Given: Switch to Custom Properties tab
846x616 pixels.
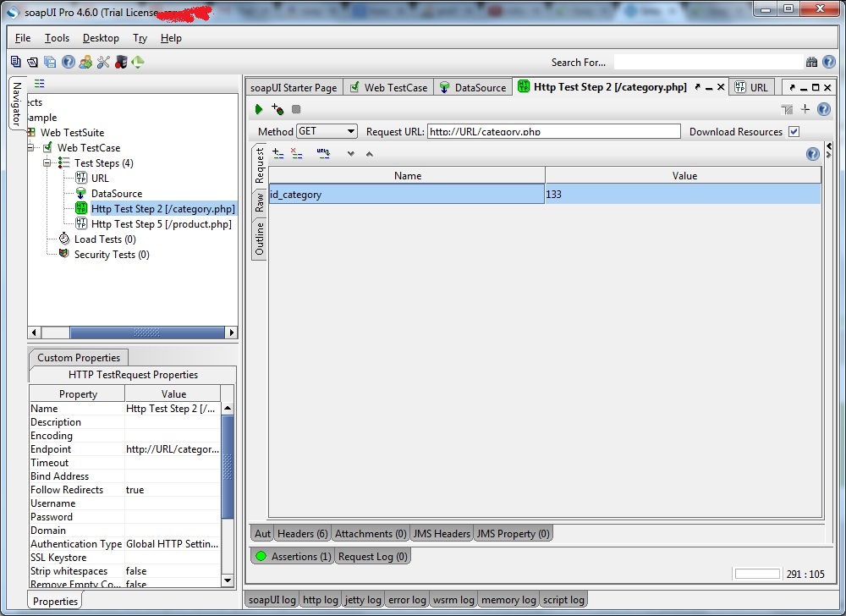Looking at the screenshot, I should tap(79, 358).
